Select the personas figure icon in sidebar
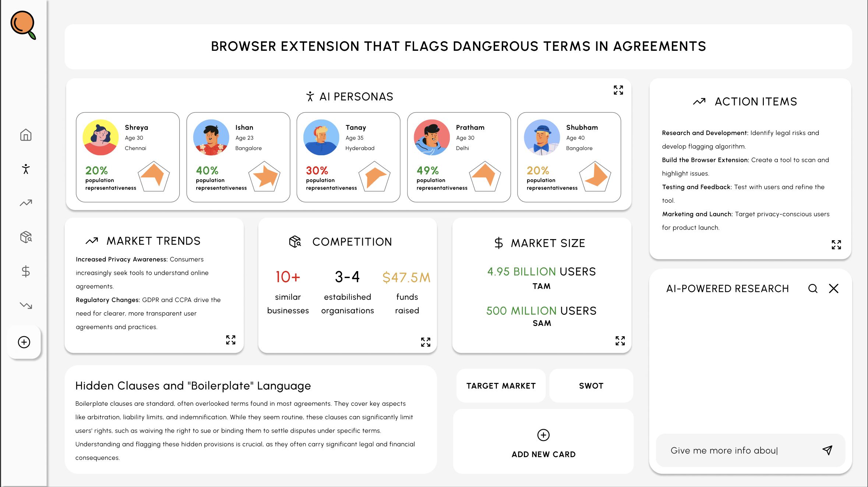The height and width of the screenshot is (487, 868). (x=26, y=169)
